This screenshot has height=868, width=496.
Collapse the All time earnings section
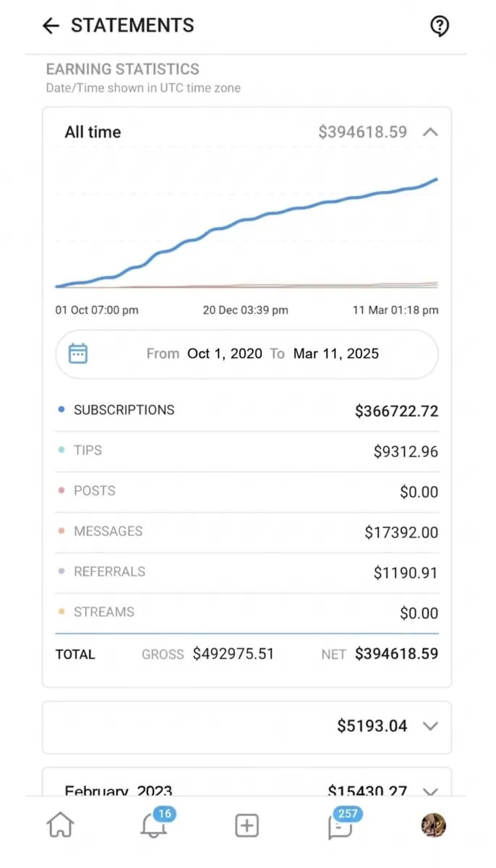click(x=430, y=132)
